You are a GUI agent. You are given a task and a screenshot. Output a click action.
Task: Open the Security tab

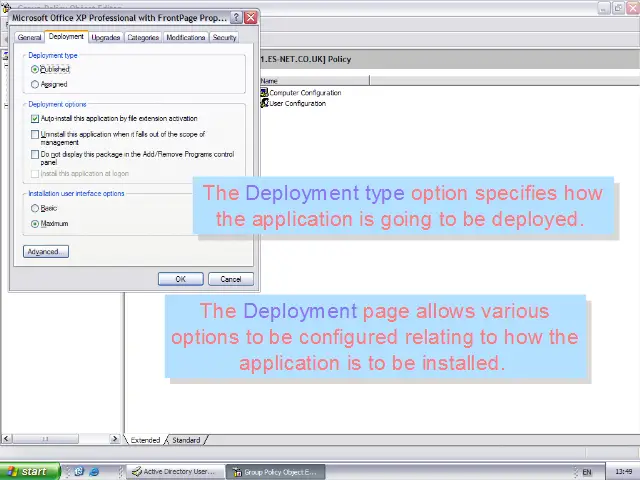[224, 37]
